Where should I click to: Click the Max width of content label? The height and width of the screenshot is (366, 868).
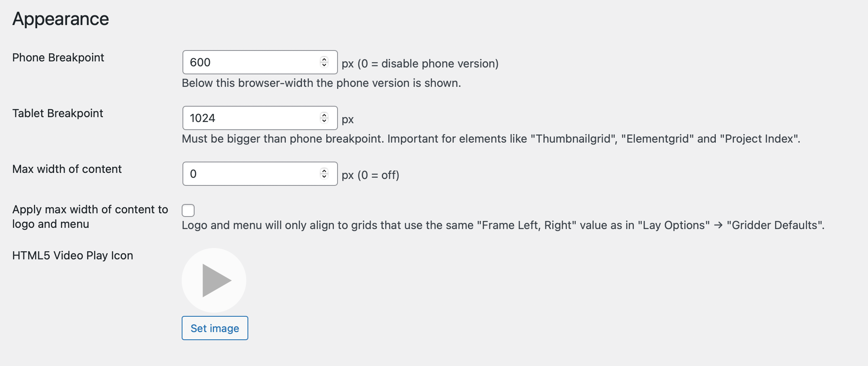[67, 169]
